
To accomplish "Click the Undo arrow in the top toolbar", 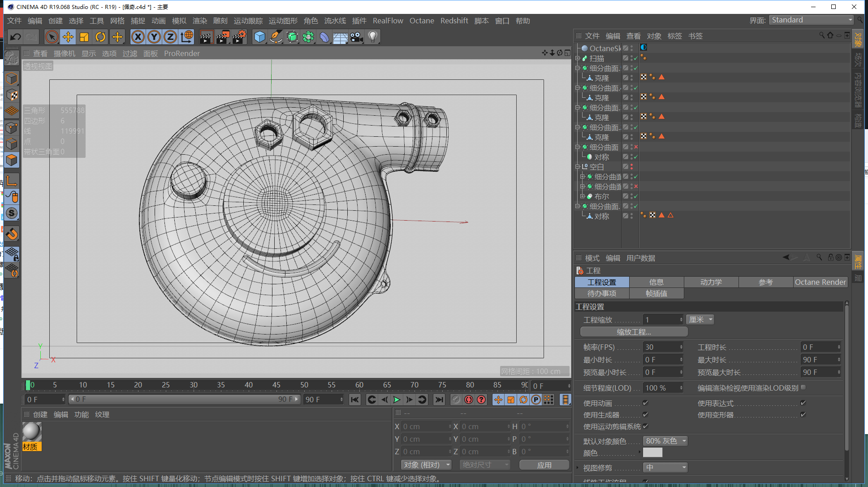I will (16, 37).
